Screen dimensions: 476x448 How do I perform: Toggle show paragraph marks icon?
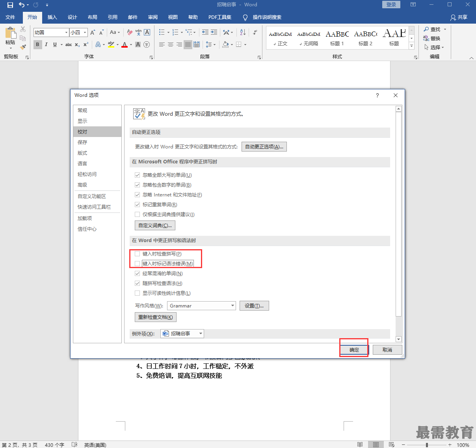[255, 32]
